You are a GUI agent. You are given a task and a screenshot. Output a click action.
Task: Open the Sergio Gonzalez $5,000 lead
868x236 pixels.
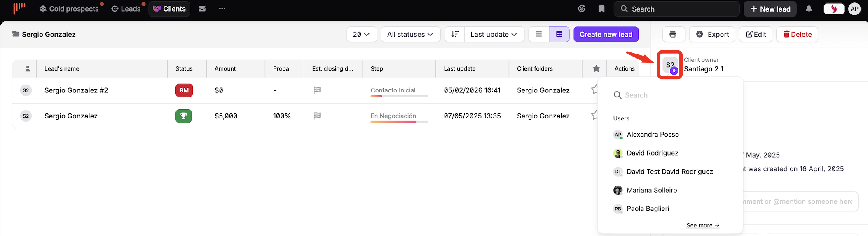(x=71, y=116)
